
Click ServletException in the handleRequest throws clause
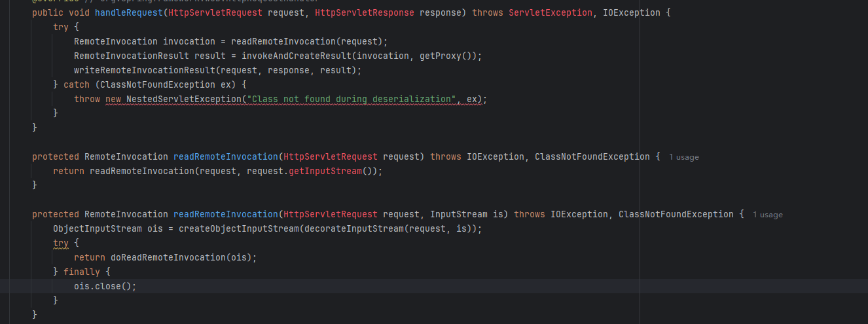tap(551, 12)
